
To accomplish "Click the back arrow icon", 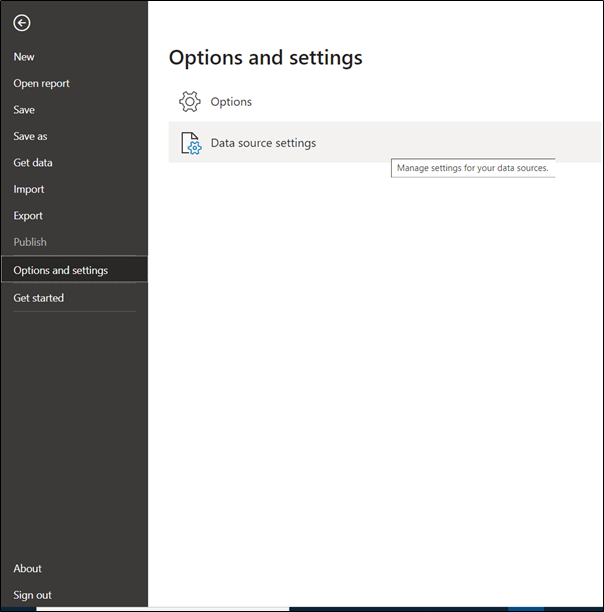I will tap(21, 23).
